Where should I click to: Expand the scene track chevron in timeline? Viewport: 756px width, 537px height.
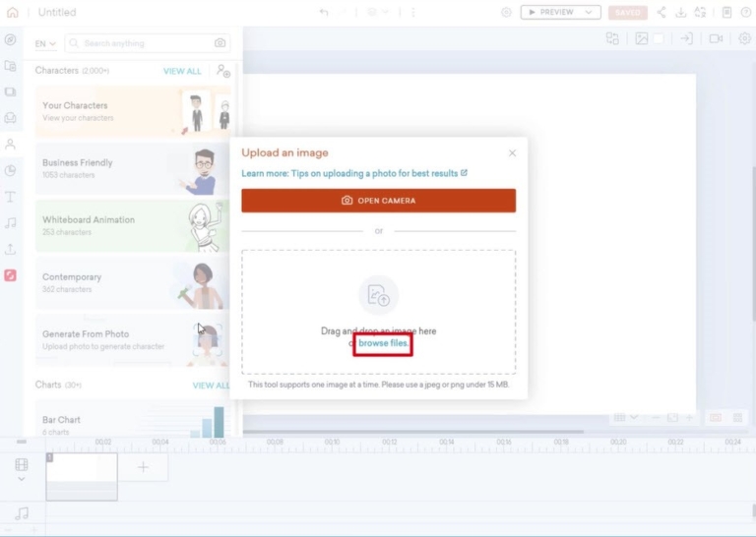(22, 480)
